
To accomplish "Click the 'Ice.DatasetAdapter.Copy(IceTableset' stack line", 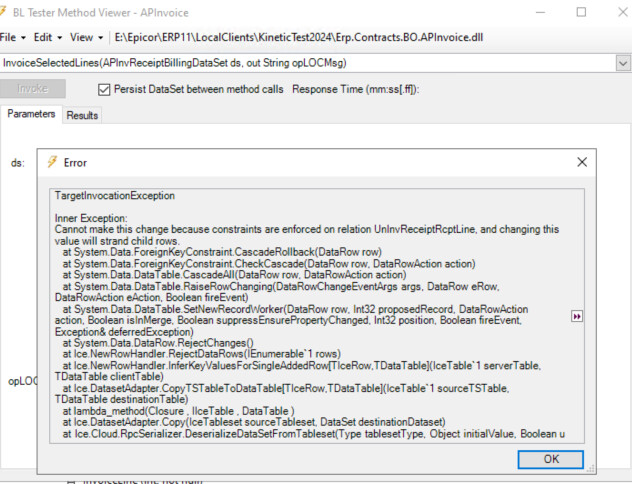I will [254, 422].
